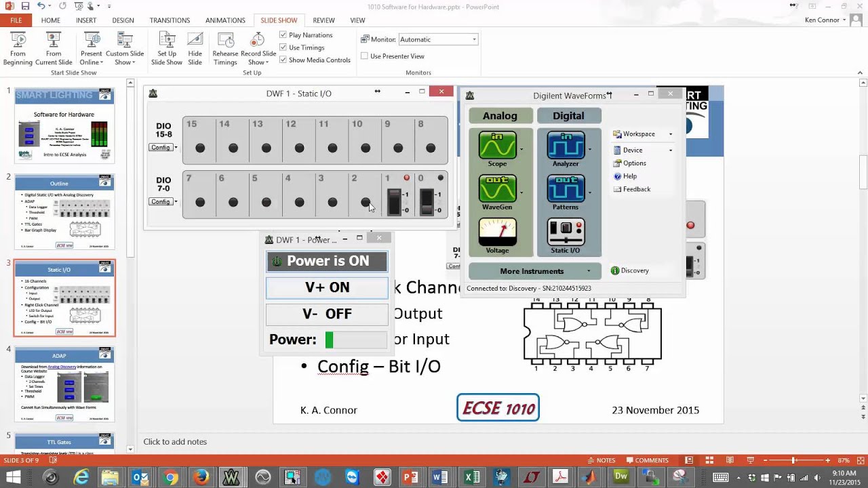Open Config dropdown for DIO 7-0

[163, 202]
